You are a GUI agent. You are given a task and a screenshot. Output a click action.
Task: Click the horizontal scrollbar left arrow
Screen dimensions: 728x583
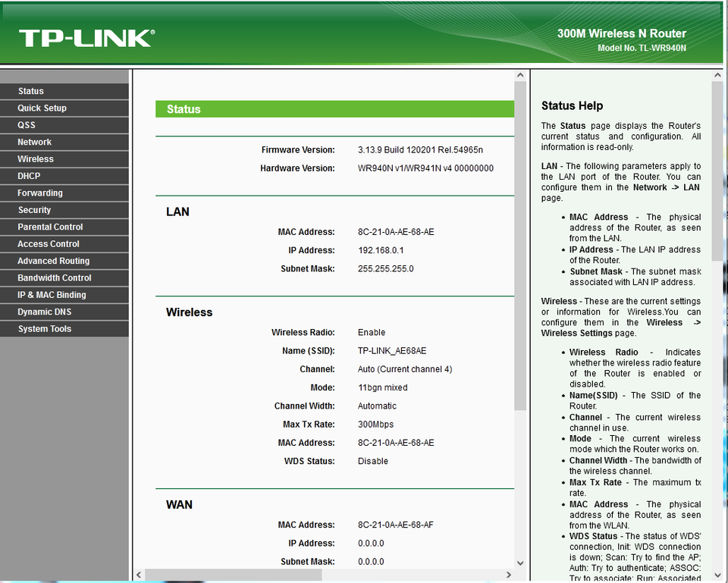138,575
